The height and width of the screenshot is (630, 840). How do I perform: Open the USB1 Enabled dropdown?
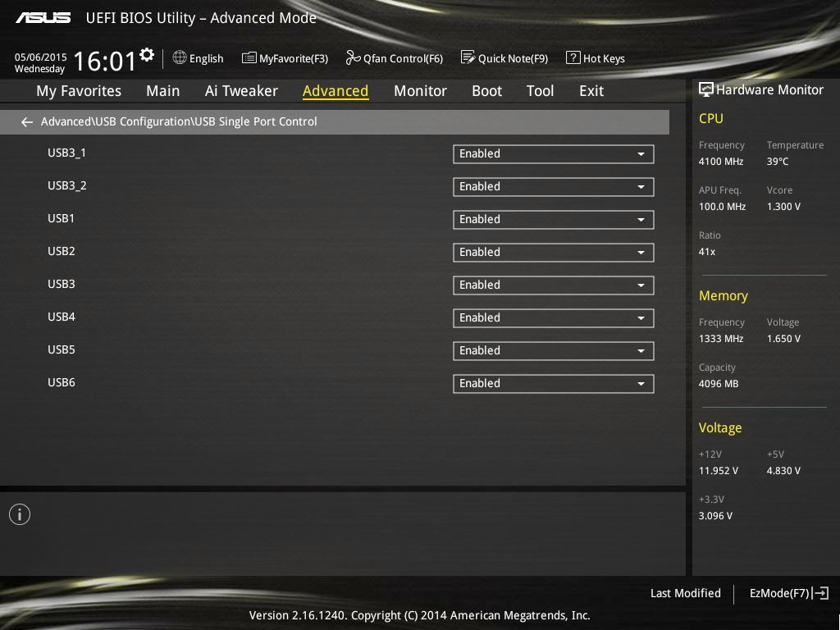[554, 220]
